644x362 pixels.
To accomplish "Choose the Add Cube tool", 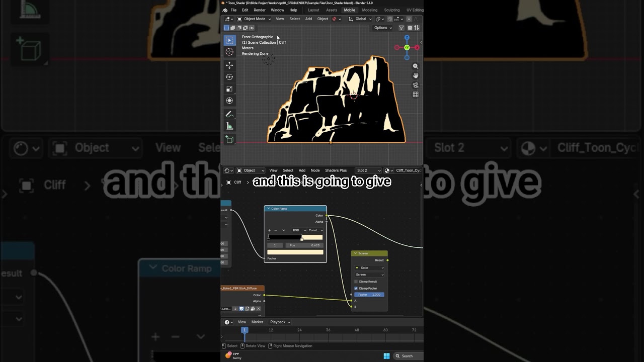I will tap(229, 139).
